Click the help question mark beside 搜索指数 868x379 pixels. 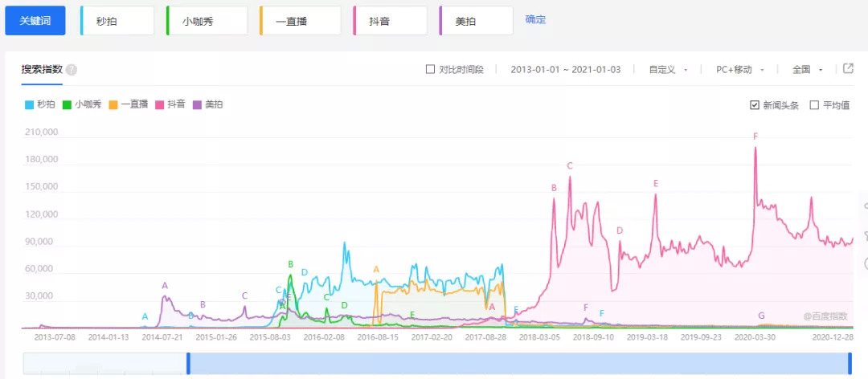[x=72, y=71]
